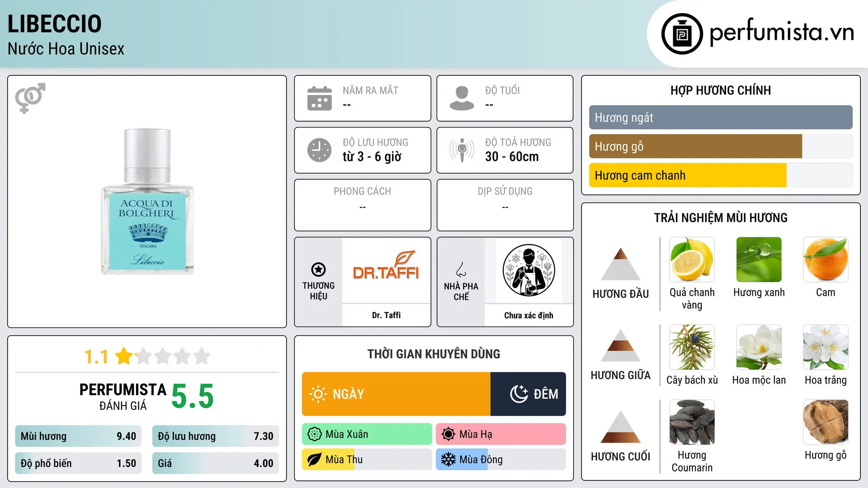868x488 pixels.
Task: Click the Nước Hoa Unisex subtitle
Action: (66, 49)
